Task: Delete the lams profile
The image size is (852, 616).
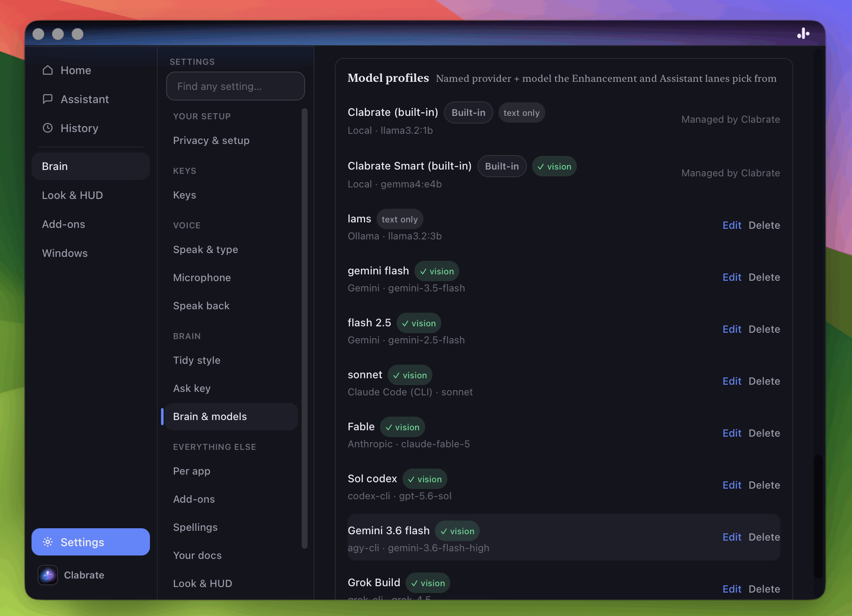Action: (764, 225)
